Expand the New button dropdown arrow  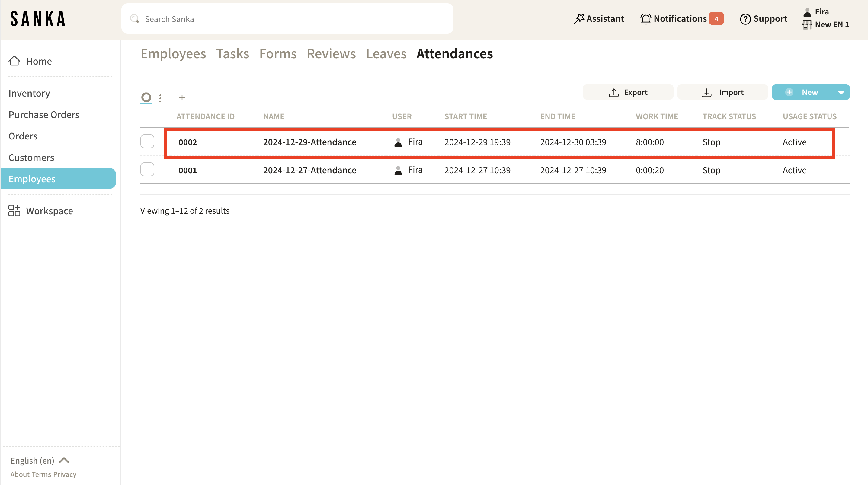coord(841,92)
